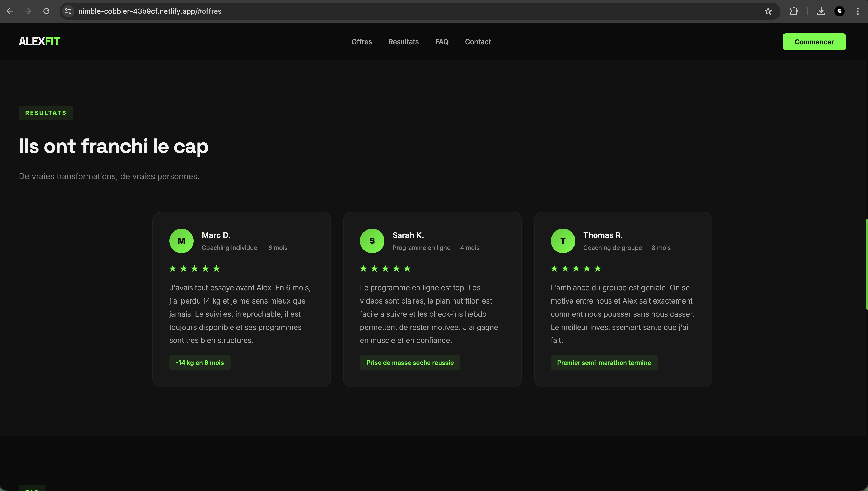Open the Extensions puzzle icon

coord(794,11)
